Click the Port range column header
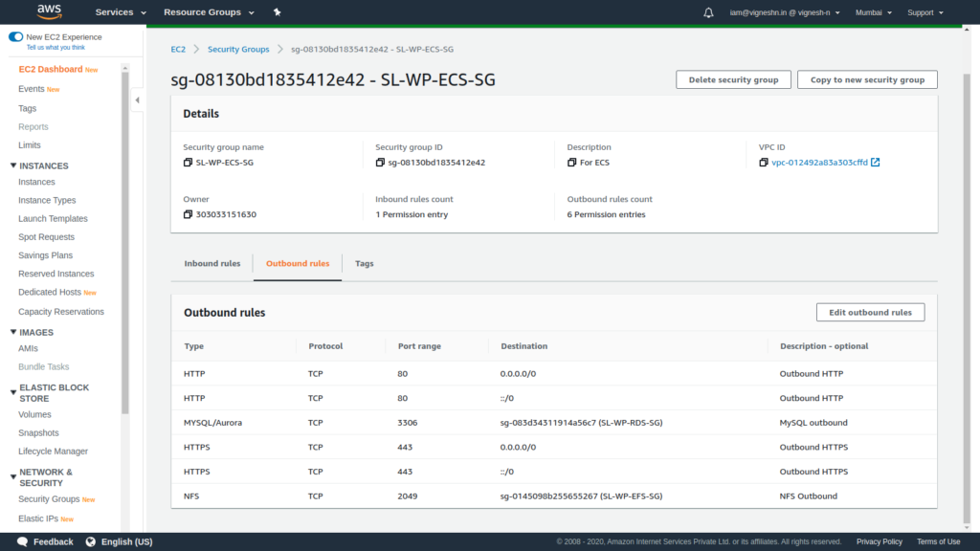This screenshot has width=980, height=551. tap(419, 346)
